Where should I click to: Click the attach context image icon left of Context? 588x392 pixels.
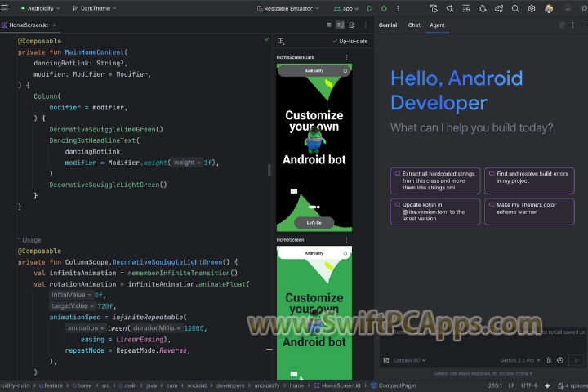[386, 360]
